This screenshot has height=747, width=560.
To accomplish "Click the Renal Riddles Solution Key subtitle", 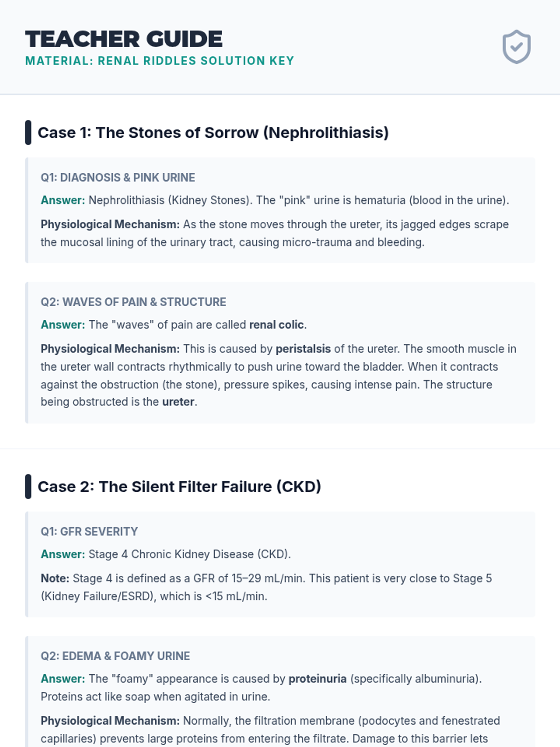I will 160,61.
